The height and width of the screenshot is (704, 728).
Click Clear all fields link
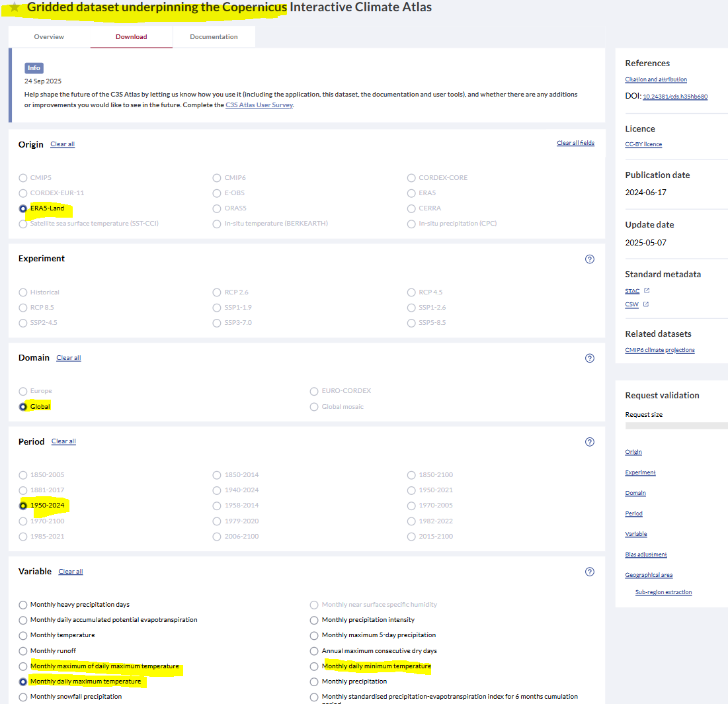tap(575, 143)
